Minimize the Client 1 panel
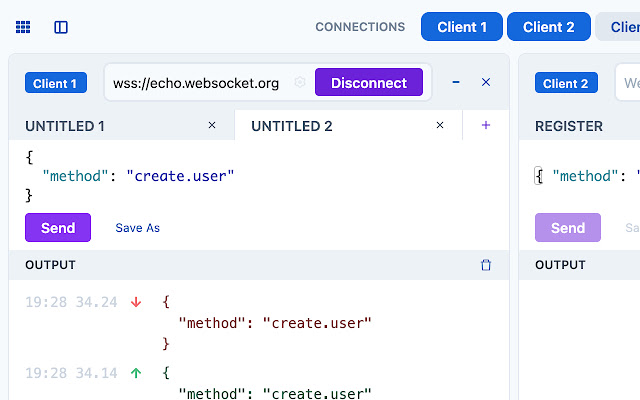The image size is (640, 400). click(456, 82)
